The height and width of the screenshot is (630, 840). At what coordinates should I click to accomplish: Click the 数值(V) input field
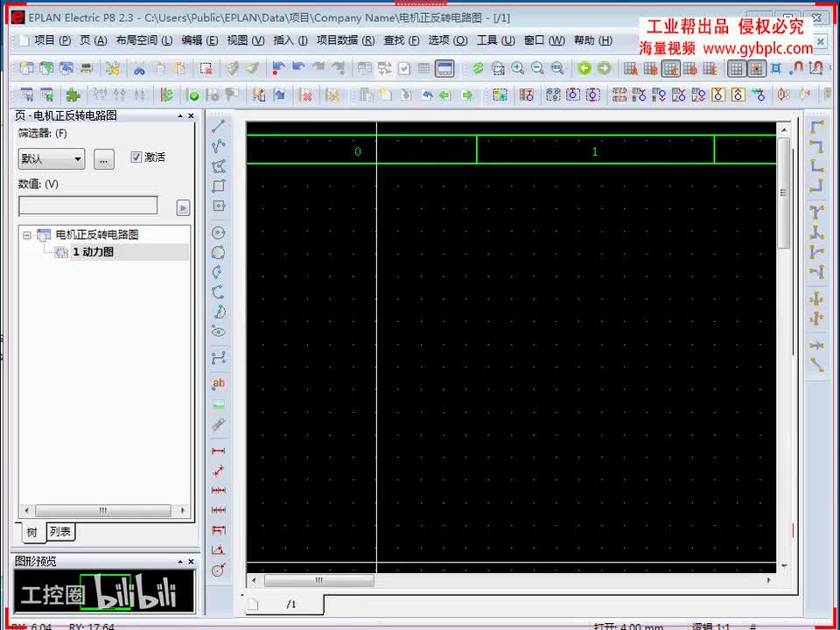point(88,206)
